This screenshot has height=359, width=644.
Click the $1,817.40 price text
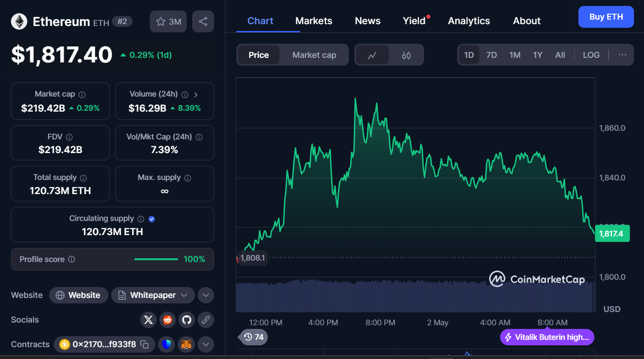61,55
